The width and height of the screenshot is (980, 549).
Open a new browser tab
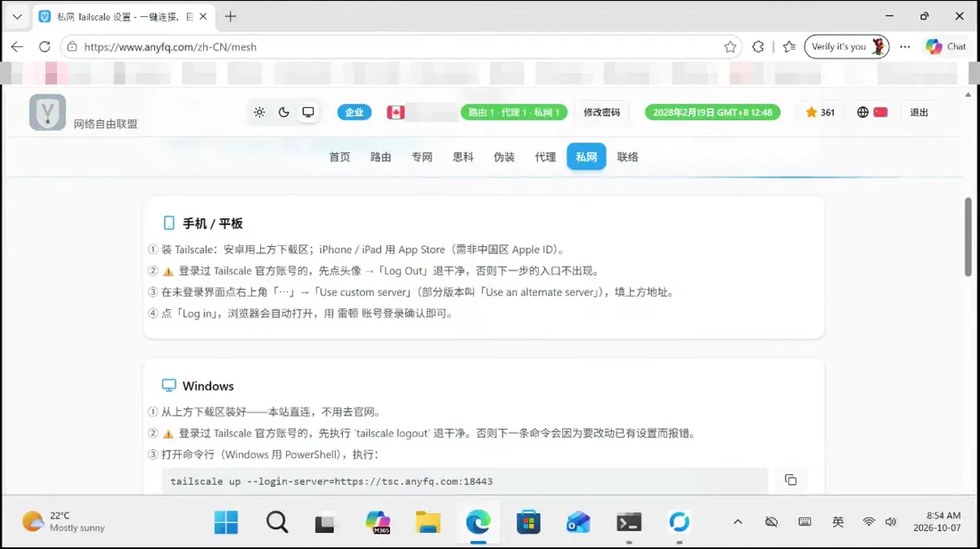click(x=231, y=17)
